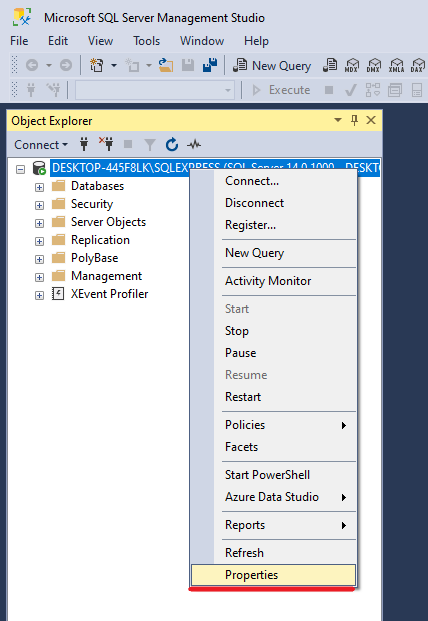Expand the Replication folder
The image size is (428, 621).
tap(39, 241)
